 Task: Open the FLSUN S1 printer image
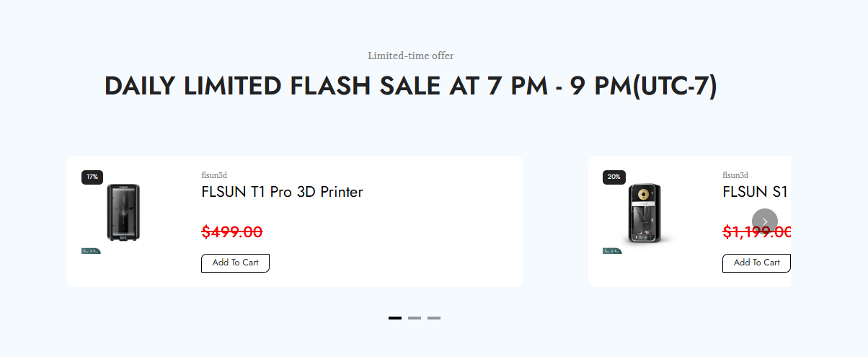(x=645, y=213)
